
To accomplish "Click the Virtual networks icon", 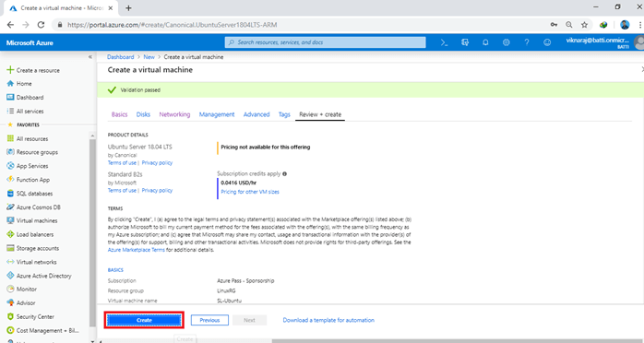I will point(10,262).
